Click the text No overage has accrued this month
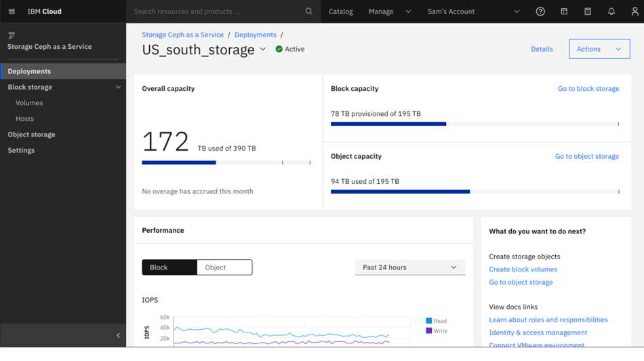 197,191
